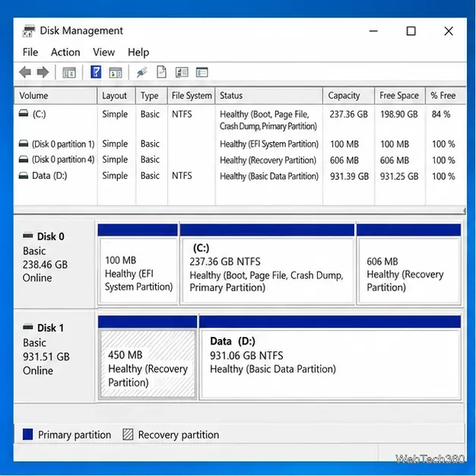Click the Show/Hide Console Tree icon
The width and height of the screenshot is (476, 476).
click(x=69, y=72)
